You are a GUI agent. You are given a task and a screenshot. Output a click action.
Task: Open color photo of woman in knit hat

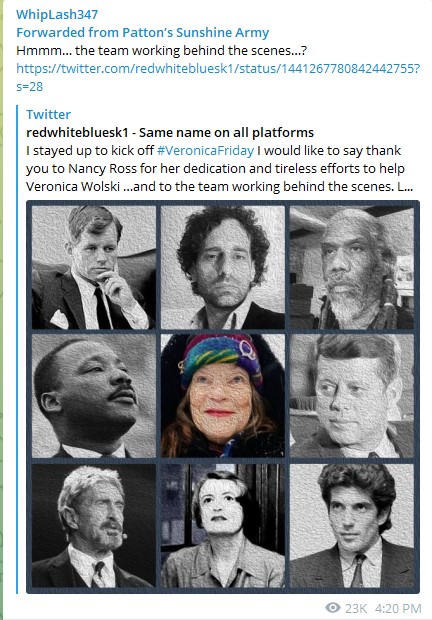223,396
